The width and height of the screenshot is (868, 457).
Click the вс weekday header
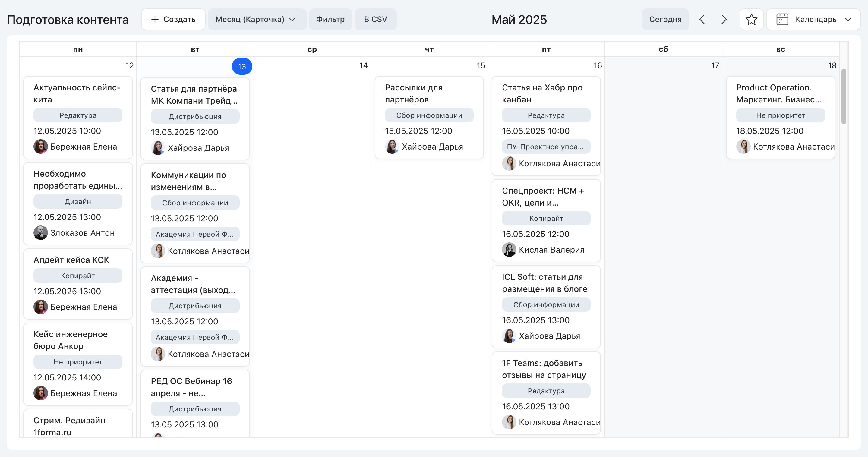point(780,49)
